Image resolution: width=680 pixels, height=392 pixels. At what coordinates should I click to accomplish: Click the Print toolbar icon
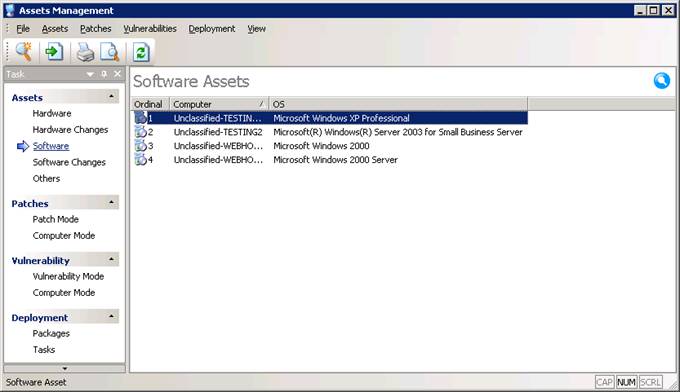pos(85,52)
